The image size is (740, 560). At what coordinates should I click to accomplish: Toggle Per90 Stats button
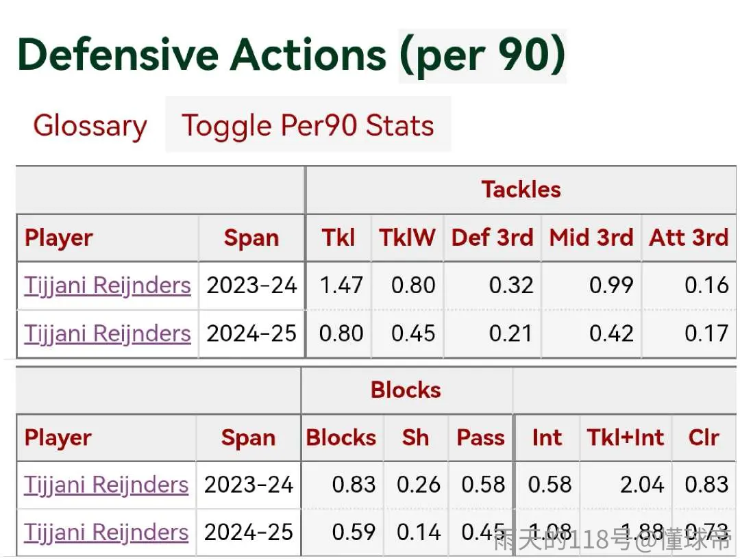[x=308, y=125]
